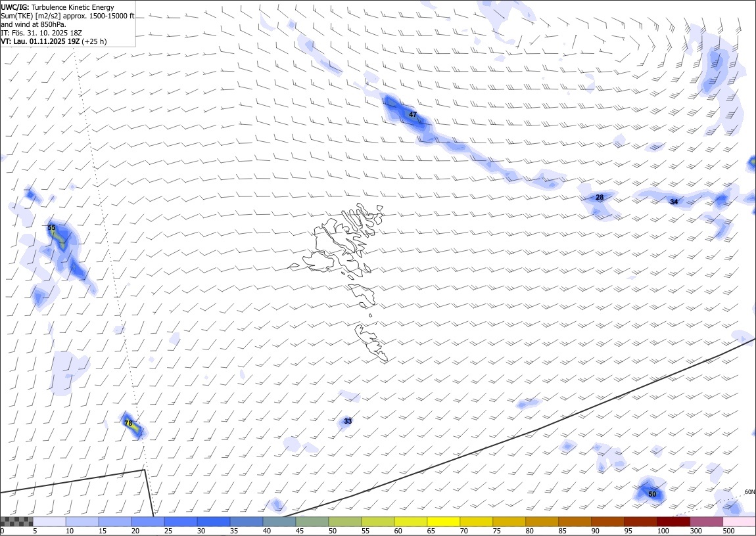Click the '60N' latitude label

click(x=749, y=492)
